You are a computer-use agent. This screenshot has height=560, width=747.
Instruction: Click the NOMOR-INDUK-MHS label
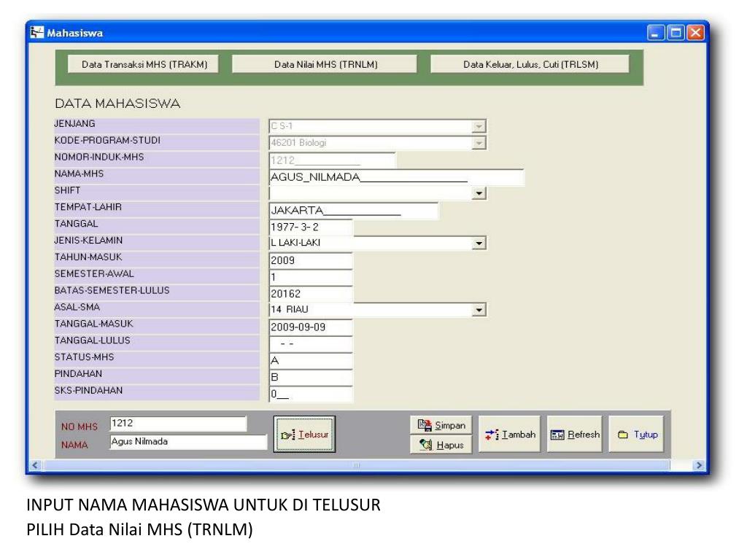coord(99,157)
